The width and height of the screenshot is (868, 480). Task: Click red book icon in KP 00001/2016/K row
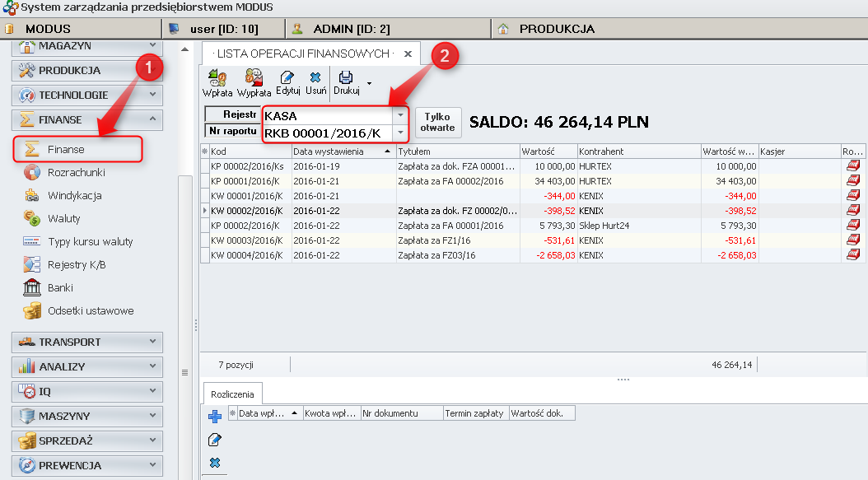click(x=854, y=180)
